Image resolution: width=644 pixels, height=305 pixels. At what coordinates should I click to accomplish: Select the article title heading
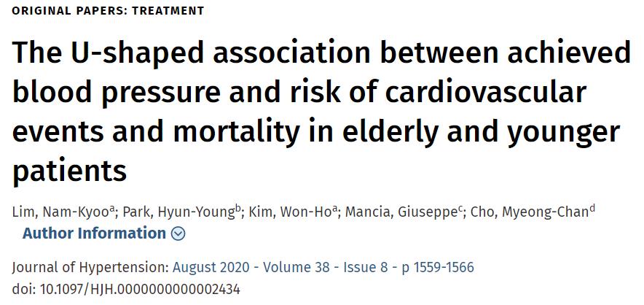[321, 112]
